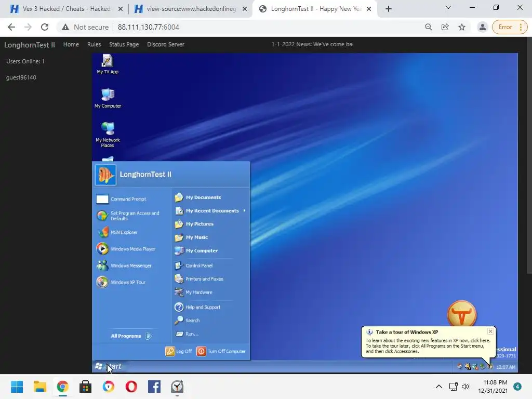Open the Discord Server link

166,45
